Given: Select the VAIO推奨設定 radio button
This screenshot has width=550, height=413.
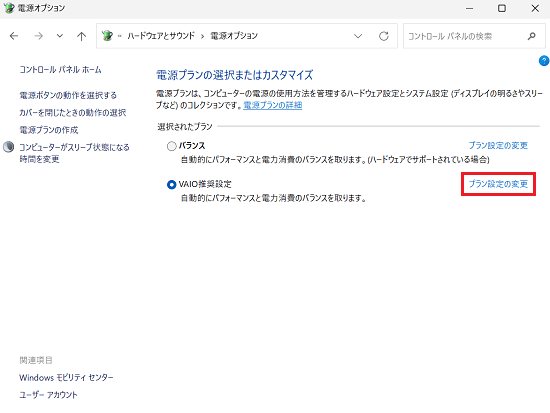Looking at the screenshot, I should [x=172, y=185].
